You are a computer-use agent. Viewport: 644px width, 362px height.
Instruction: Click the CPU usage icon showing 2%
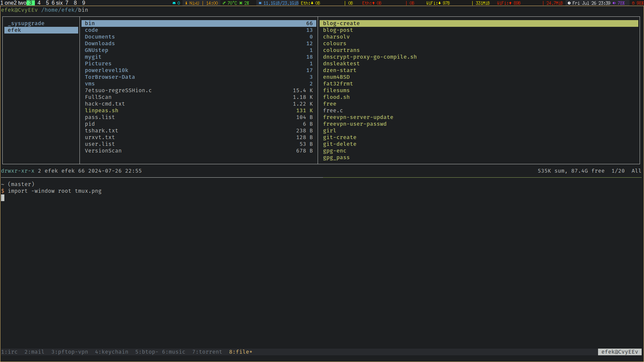click(x=241, y=3)
